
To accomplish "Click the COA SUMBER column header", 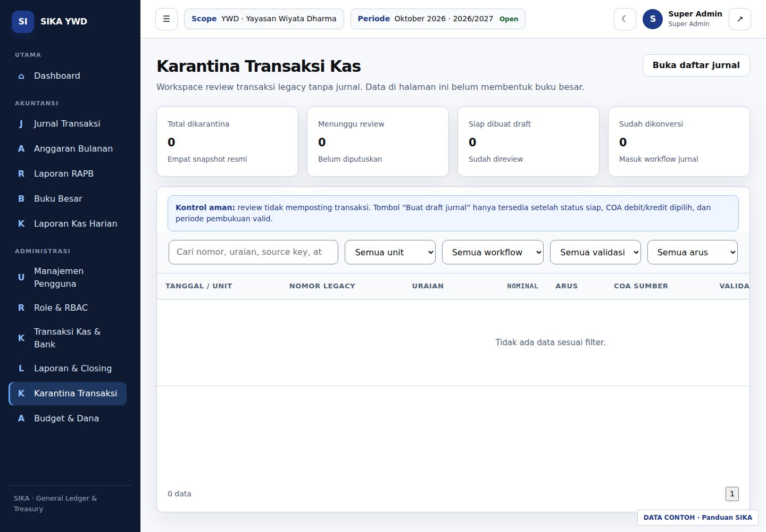I will 640,286.
